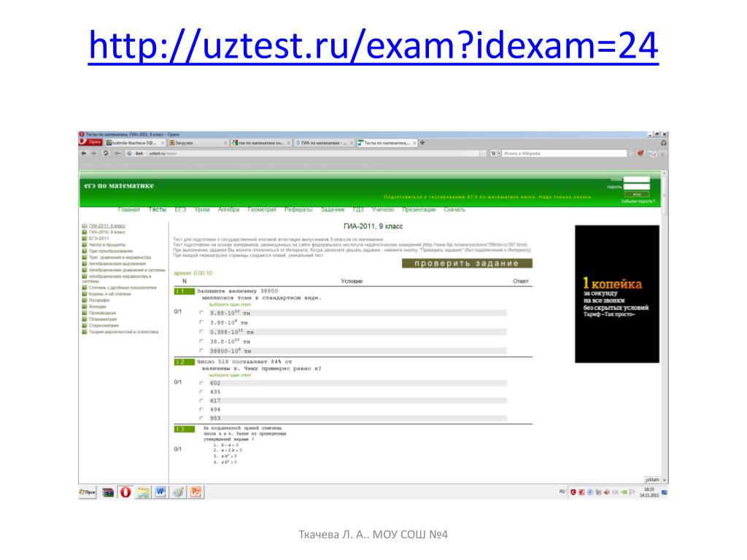Image resolution: width=747 pixels, height=560 pixels.
Task: Open 'Логарифм' sidebar item
Action: [x=99, y=300]
